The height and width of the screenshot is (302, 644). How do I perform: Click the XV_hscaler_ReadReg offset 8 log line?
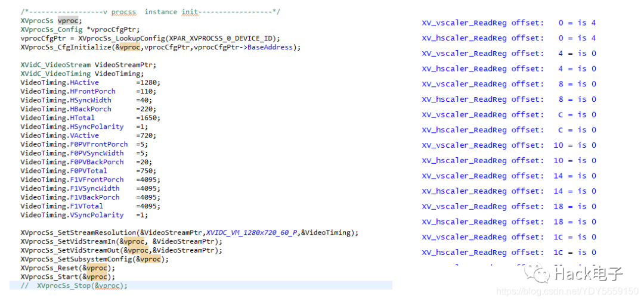(x=509, y=99)
